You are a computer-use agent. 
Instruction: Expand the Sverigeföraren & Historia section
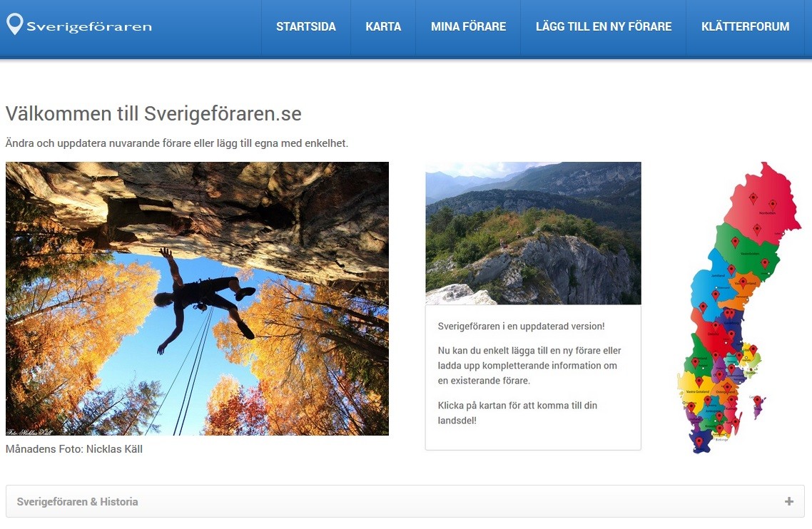pyautogui.click(x=405, y=501)
